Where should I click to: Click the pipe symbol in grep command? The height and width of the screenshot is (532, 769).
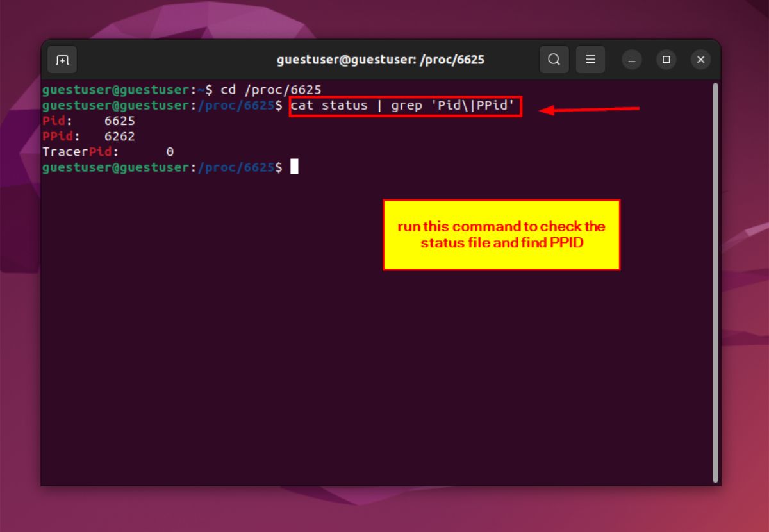pyautogui.click(x=379, y=105)
